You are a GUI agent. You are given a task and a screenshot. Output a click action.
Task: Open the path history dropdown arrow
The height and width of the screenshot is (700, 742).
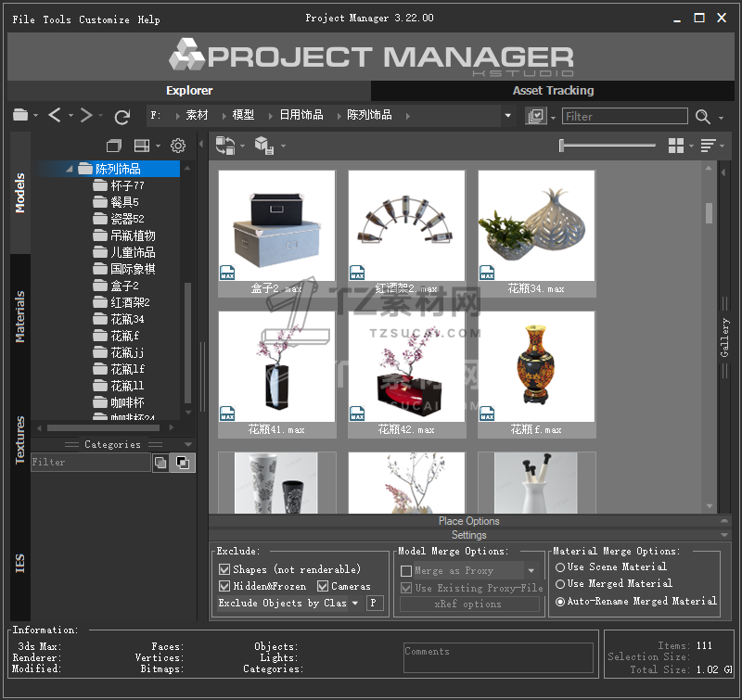tap(507, 116)
